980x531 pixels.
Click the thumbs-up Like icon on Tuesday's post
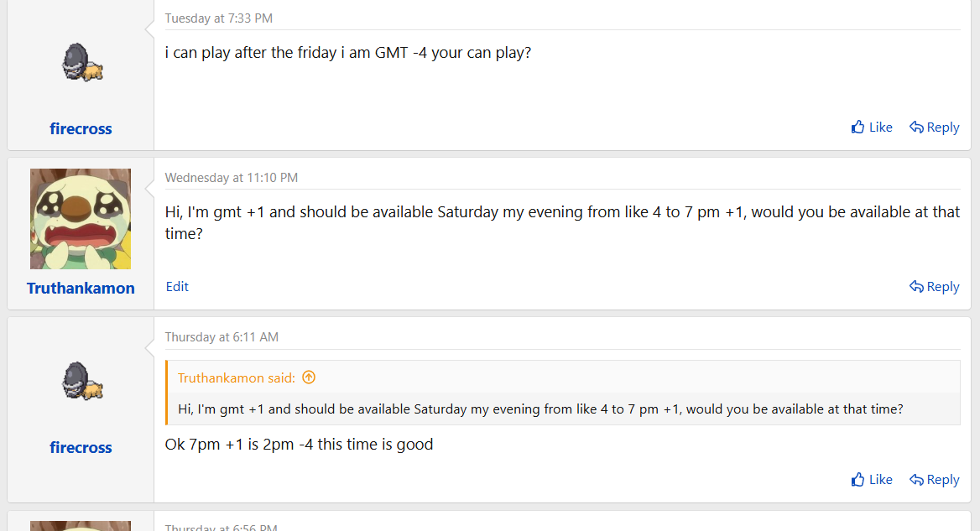(857, 128)
